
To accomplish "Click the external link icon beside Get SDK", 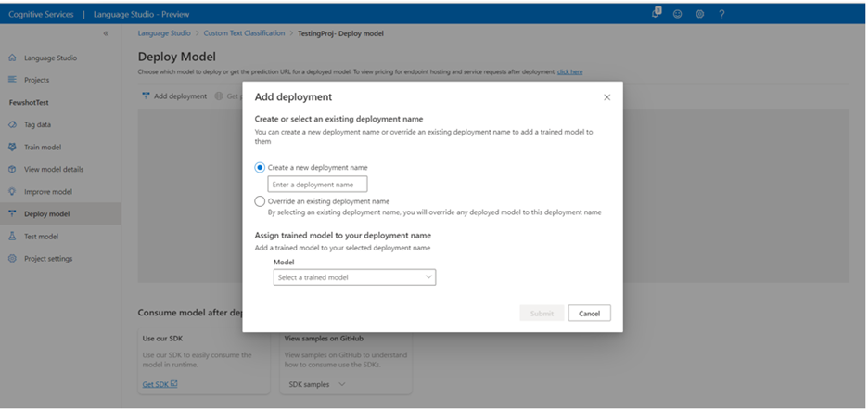I will pyautogui.click(x=173, y=383).
